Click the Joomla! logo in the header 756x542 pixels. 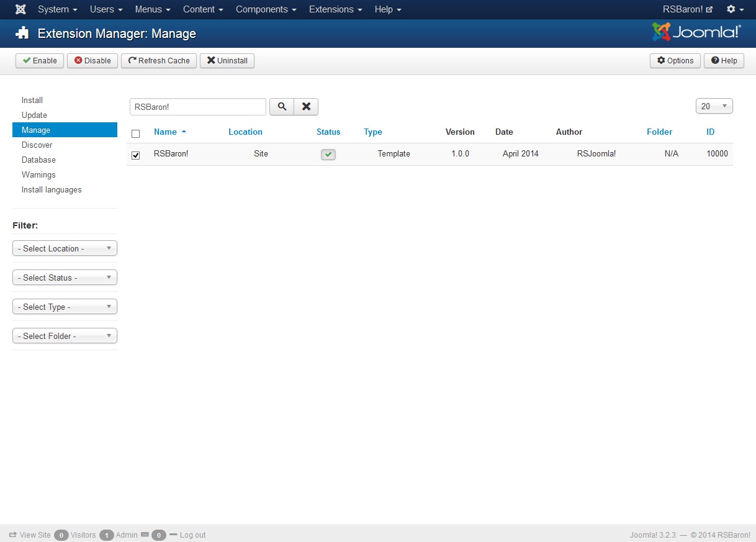click(x=696, y=32)
